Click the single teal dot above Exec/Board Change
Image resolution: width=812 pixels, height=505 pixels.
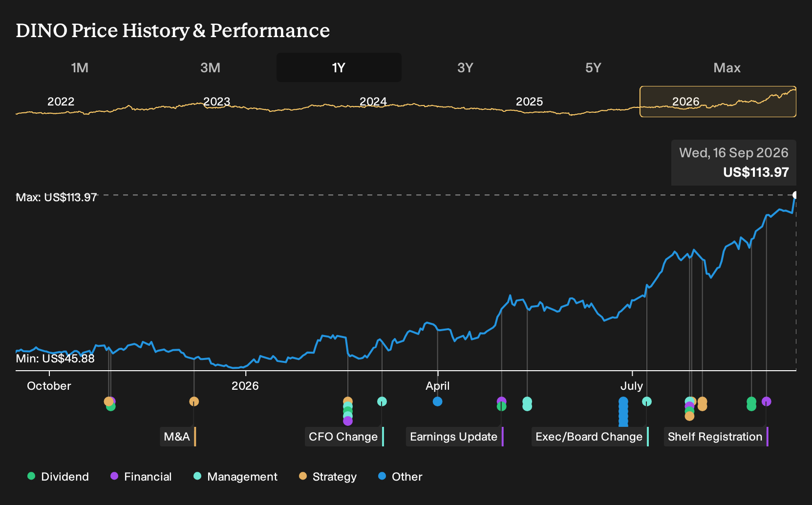(647, 401)
